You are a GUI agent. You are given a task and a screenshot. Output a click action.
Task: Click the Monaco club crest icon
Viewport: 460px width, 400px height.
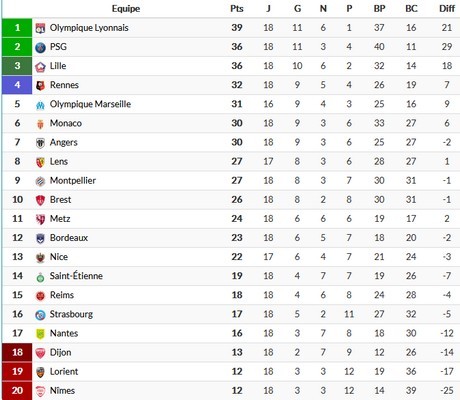click(40, 124)
